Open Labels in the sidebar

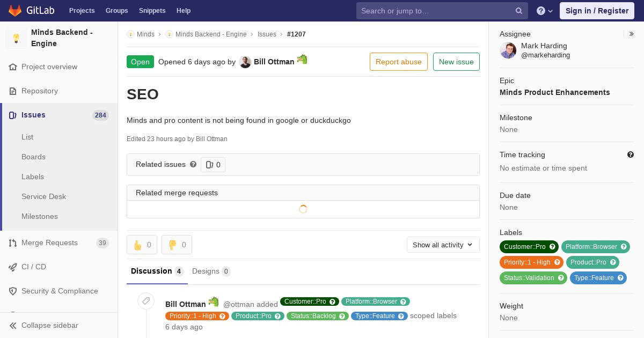(33, 177)
